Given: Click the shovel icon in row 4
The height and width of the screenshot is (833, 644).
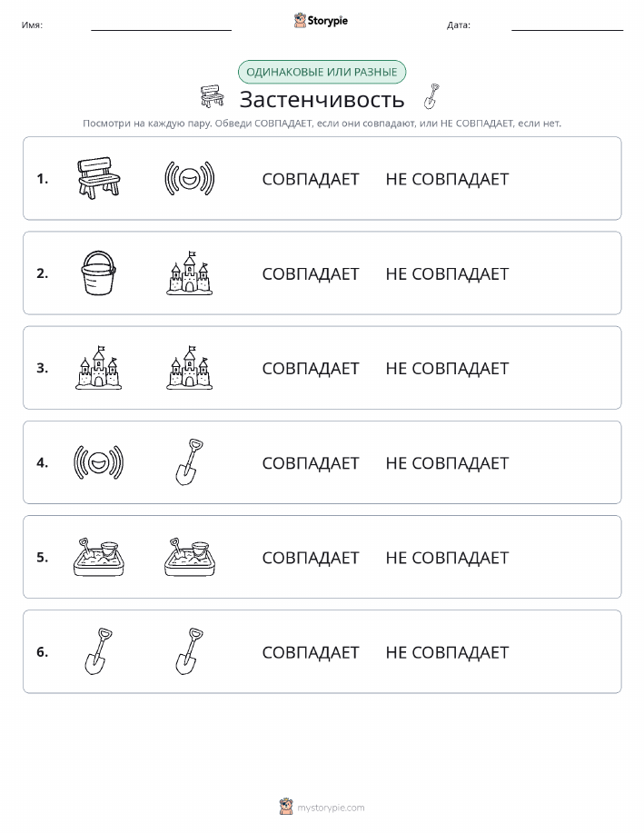Looking at the screenshot, I should (190, 461).
